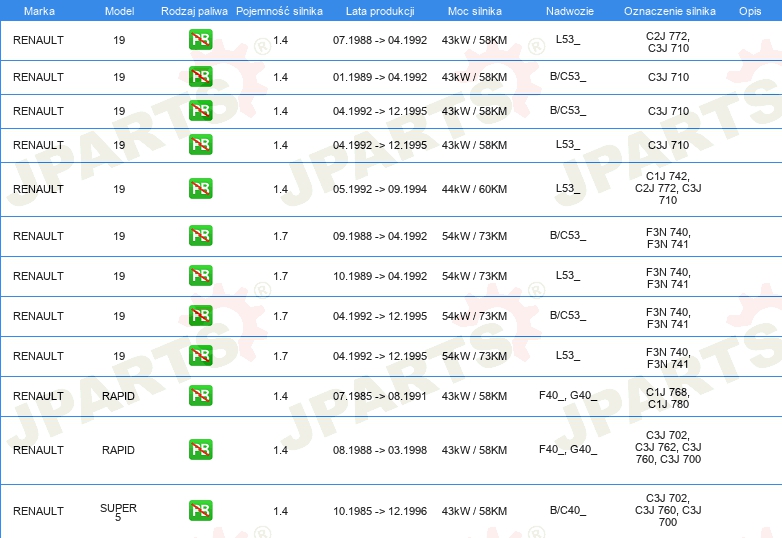The width and height of the screenshot is (782, 538).
Task: Click engine codes C1J 742, C2J 772, C3J 710
Action: point(668,188)
